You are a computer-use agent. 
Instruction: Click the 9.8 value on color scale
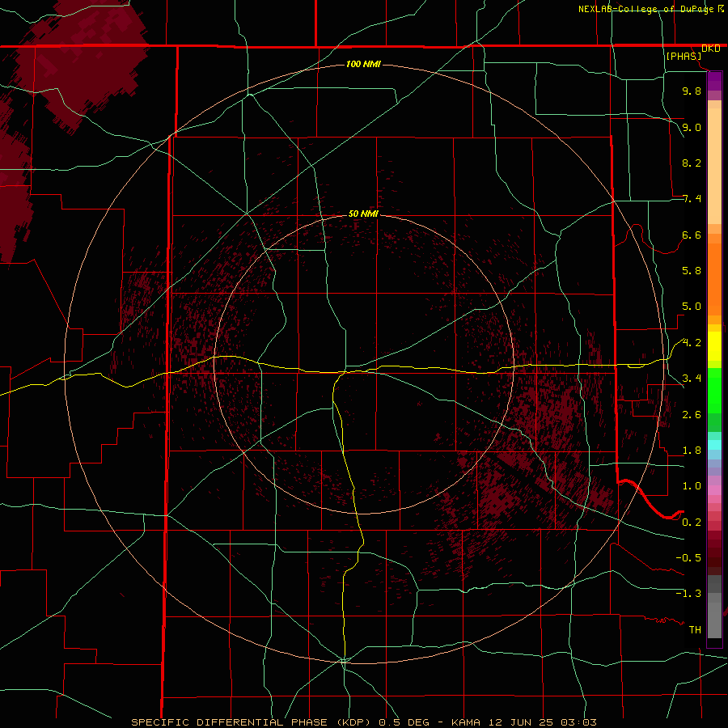[x=692, y=91]
